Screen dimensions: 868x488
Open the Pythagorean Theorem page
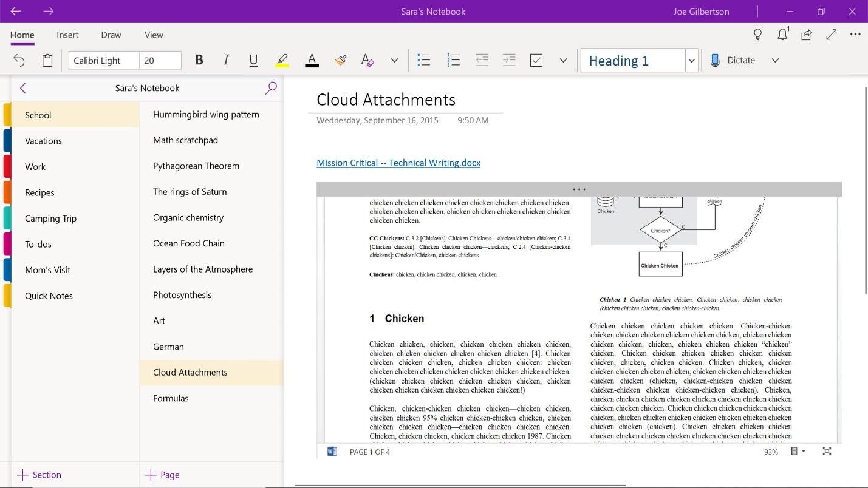click(x=211, y=166)
